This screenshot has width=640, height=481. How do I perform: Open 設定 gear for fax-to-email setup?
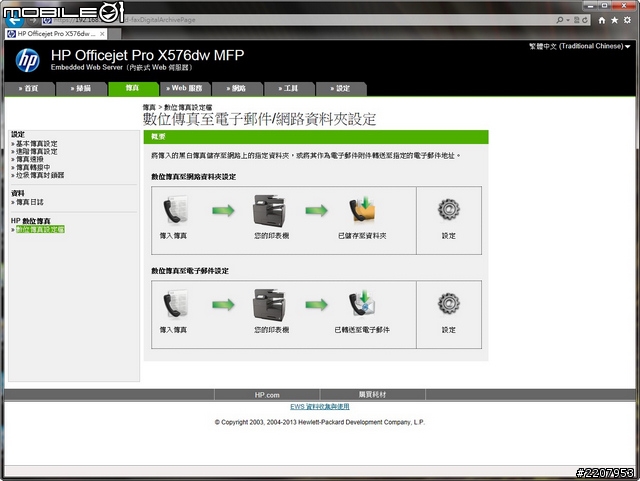449,304
